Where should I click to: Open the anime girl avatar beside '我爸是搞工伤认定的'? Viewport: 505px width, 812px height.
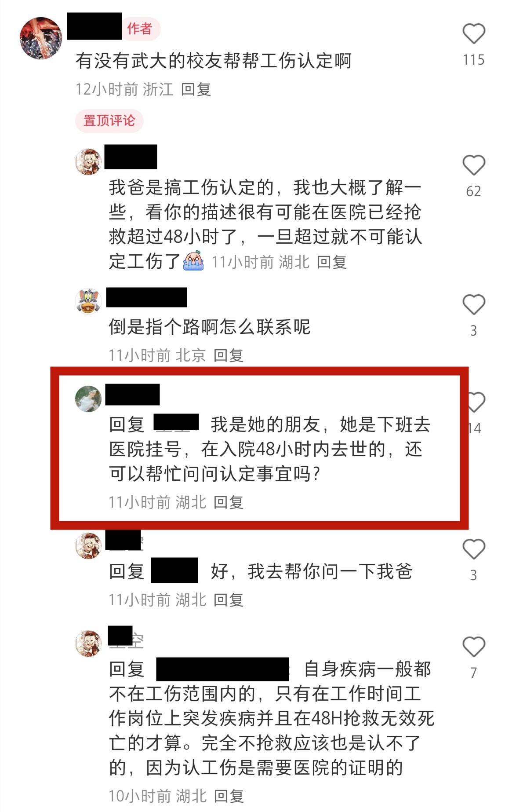[88, 162]
